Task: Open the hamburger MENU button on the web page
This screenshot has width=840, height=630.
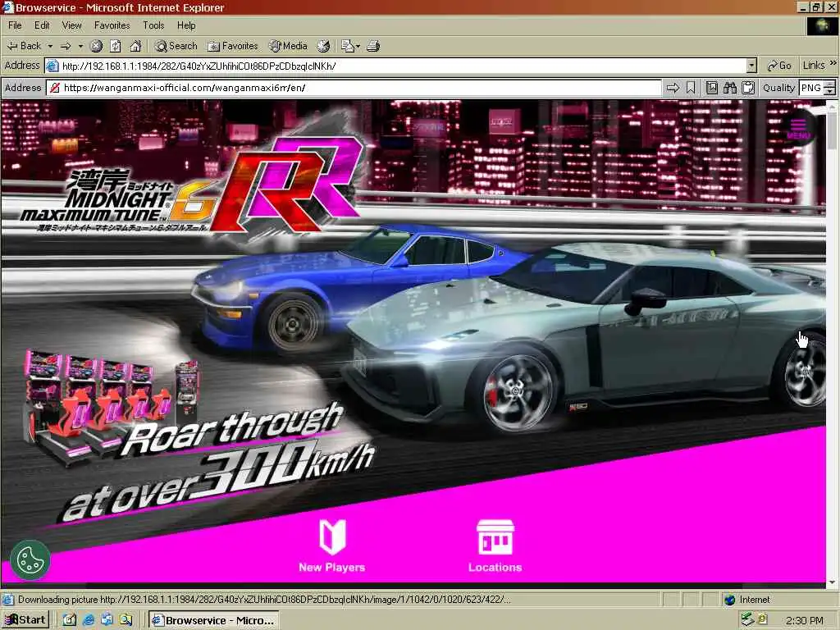Action: [798, 129]
